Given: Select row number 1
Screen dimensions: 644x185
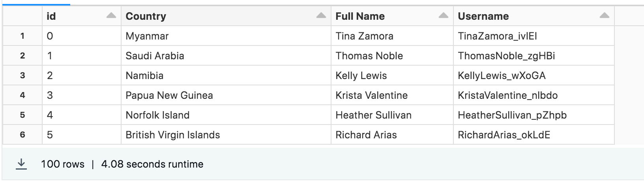Looking at the screenshot, I should pyautogui.click(x=22, y=36).
